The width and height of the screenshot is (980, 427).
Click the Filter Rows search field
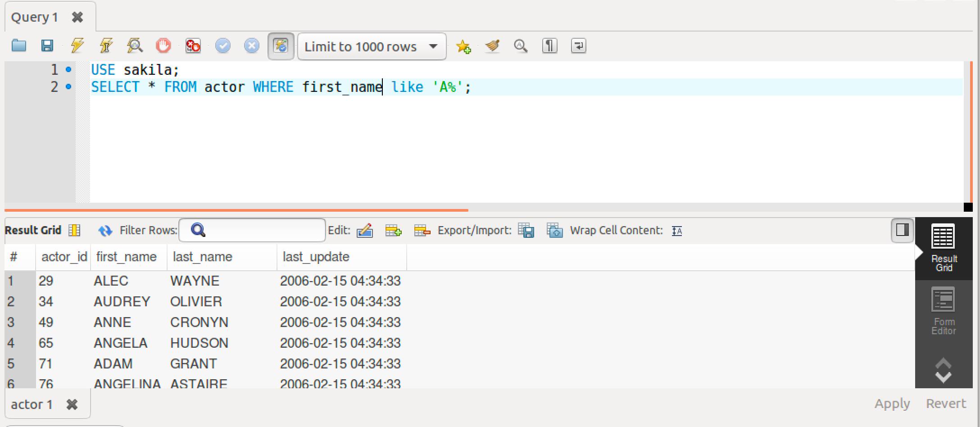click(252, 230)
